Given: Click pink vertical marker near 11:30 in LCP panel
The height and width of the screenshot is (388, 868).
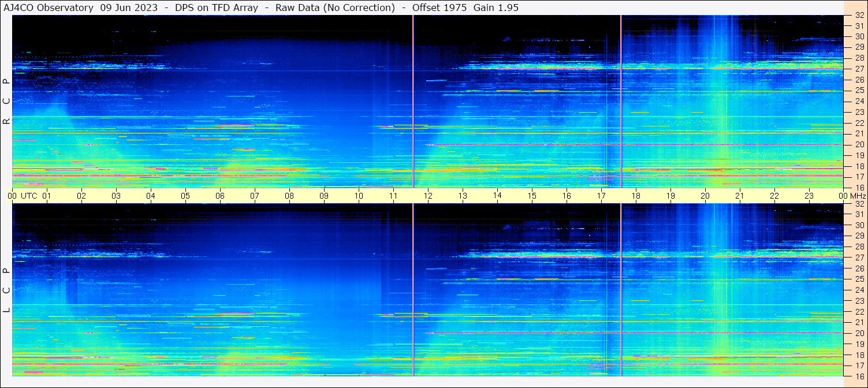Looking at the screenshot, I should tap(413, 289).
